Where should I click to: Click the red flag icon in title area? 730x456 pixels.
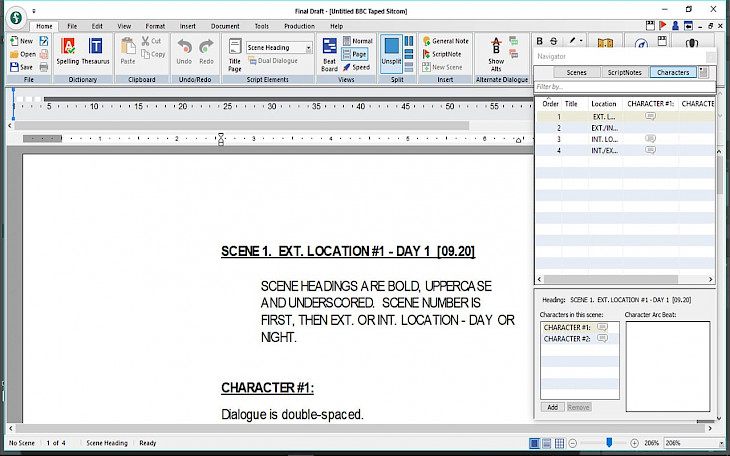click(662, 26)
